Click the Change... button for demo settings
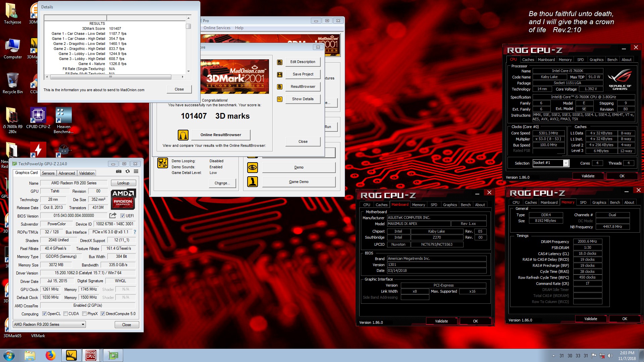644x362 pixels. coord(222,183)
